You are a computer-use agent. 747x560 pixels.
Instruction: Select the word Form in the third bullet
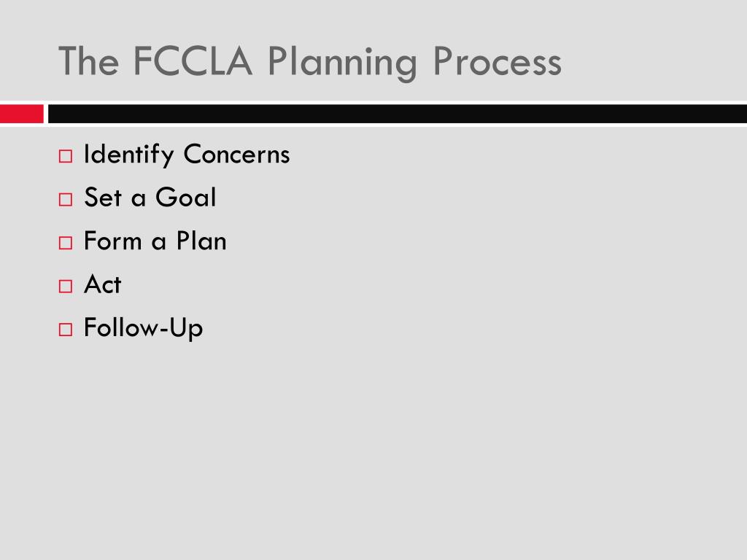113,241
